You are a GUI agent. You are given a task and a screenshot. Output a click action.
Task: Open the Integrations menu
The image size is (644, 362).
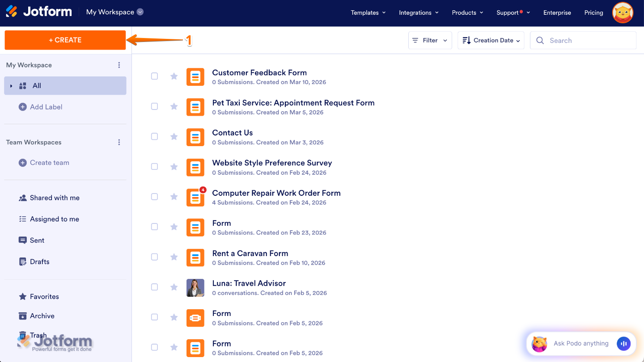click(418, 13)
